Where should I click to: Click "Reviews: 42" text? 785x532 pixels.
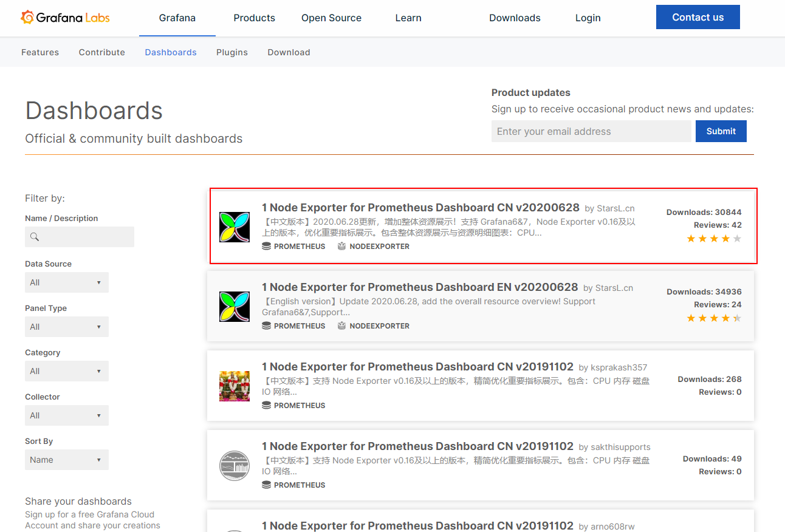point(718,225)
